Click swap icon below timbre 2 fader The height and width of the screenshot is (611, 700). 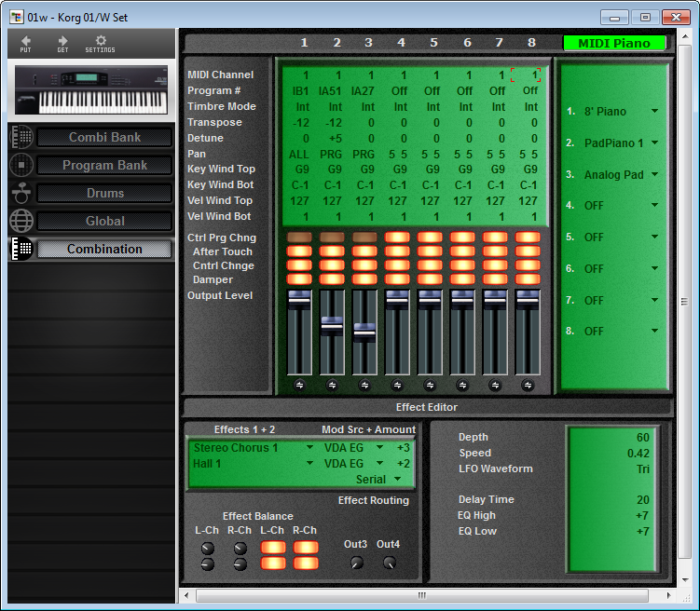click(332, 385)
